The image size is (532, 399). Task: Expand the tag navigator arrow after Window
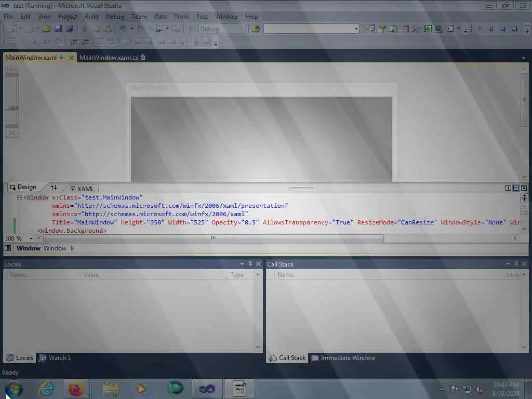(72, 248)
